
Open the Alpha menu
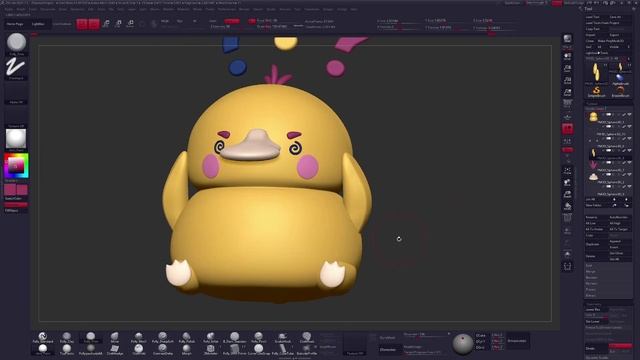click(9, 9)
